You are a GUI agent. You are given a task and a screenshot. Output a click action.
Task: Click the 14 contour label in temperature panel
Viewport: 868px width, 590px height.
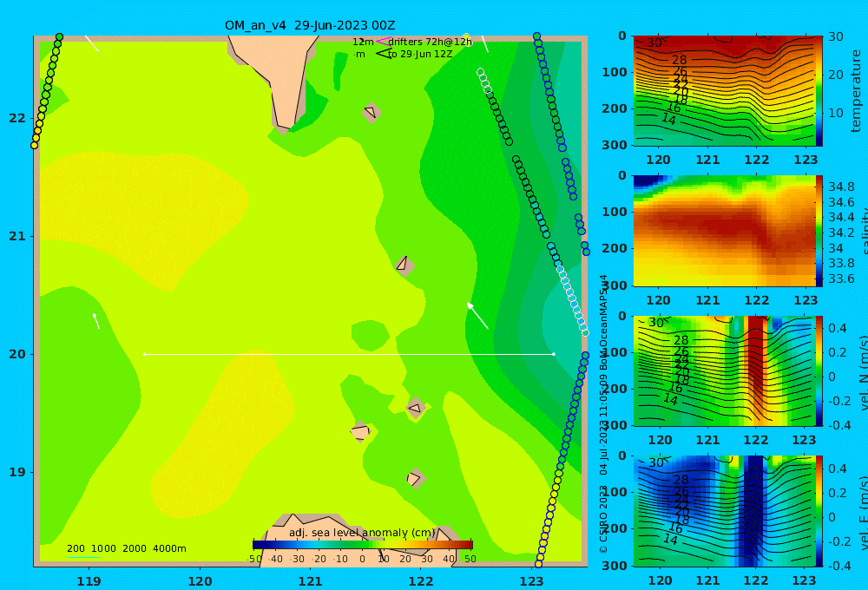point(668,119)
